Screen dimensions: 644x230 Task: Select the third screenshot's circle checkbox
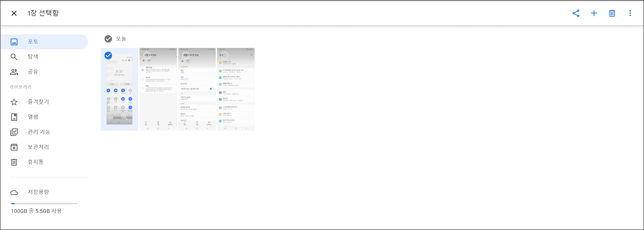point(186,55)
